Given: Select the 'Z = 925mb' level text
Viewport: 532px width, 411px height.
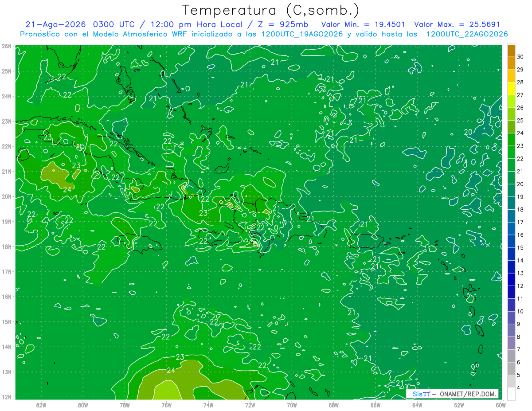Looking at the screenshot, I should click(283, 25).
